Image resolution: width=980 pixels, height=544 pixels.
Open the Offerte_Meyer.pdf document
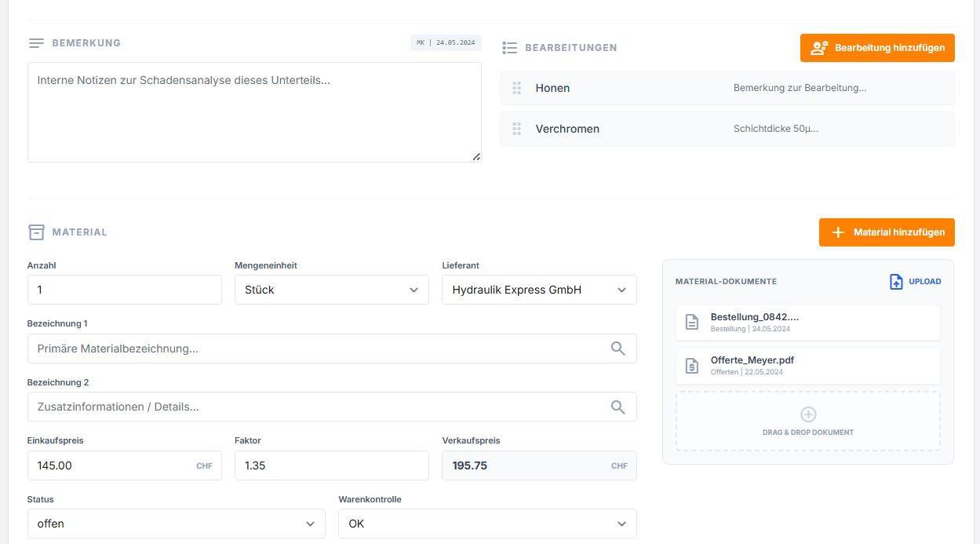(x=808, y=366)
